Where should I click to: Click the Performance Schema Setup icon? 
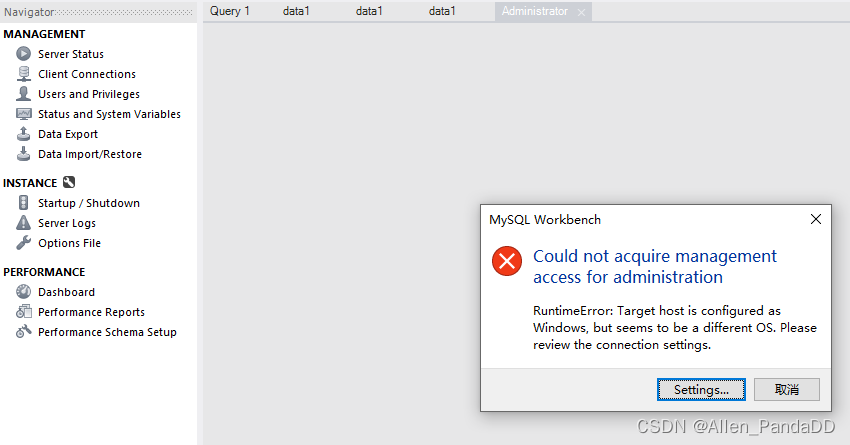(23, 332)
